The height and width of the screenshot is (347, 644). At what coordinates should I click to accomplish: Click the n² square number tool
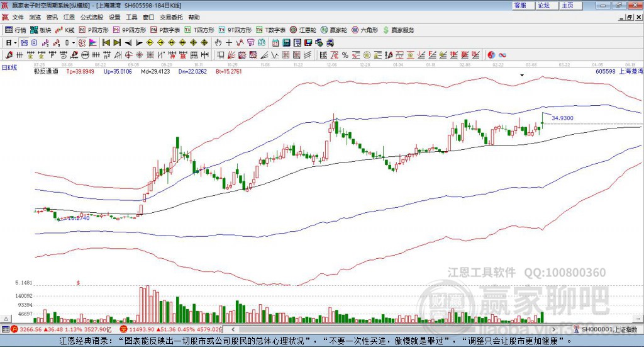(x=107, y=55)
